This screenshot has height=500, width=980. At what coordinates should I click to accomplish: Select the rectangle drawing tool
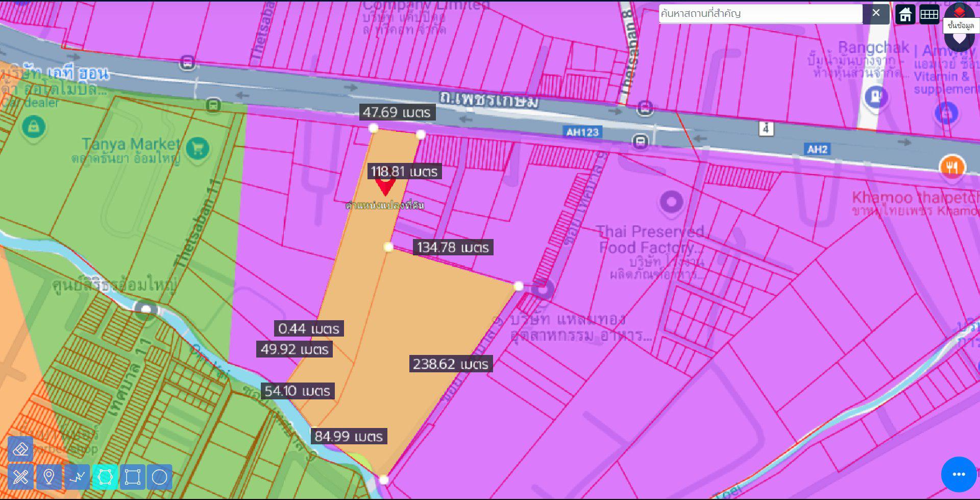(133, 477)
